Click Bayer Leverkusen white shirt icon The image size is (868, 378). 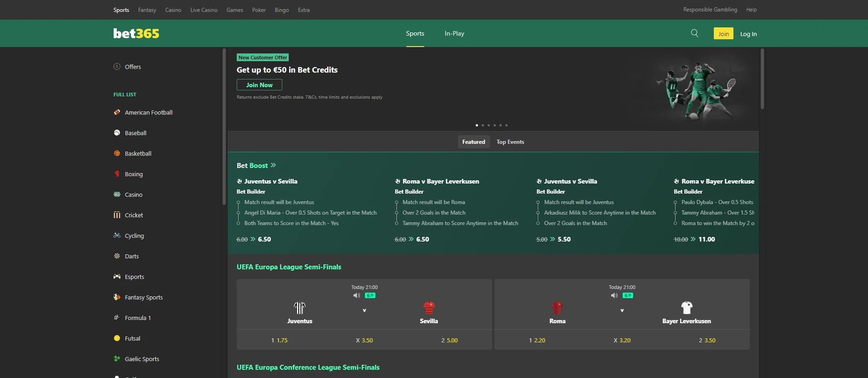[x=686, y=308]
